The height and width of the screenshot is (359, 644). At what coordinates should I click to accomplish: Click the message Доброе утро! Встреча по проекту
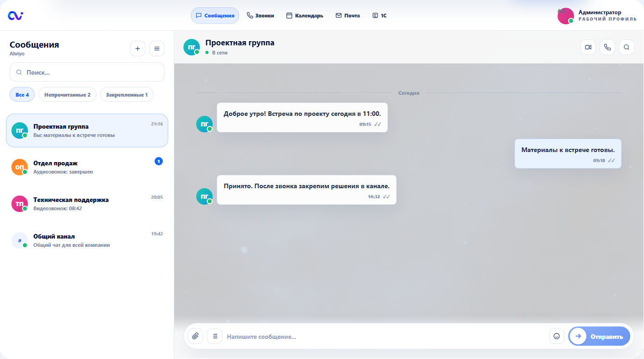[x=302, y=117]
